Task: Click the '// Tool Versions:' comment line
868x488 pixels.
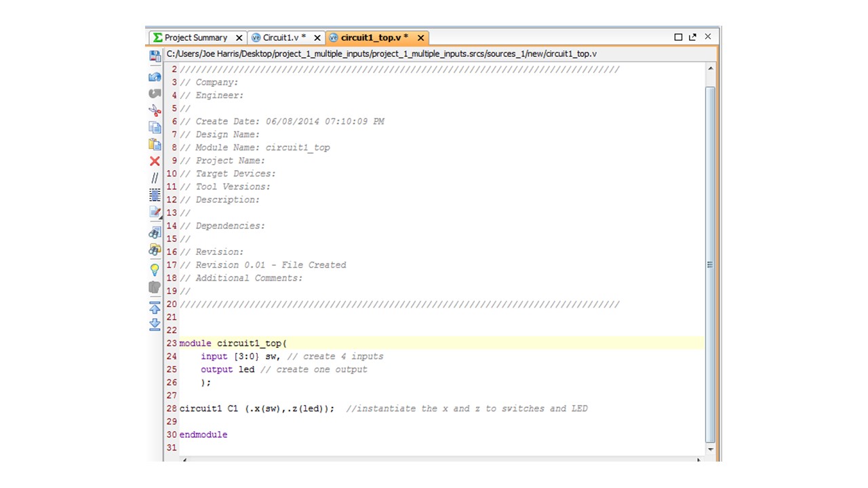Action: click(225, 186)
